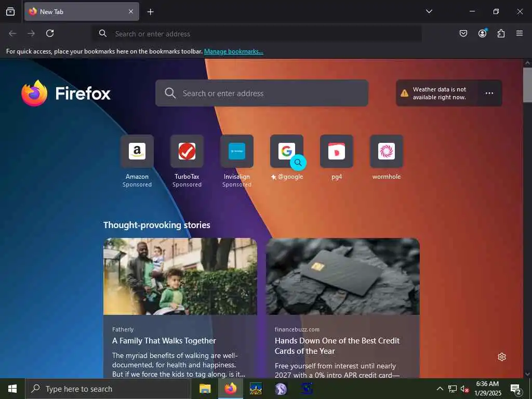Click the page vertical scrollbar thumb
Image resolution: width=532 pixels, height=399 pixels.
pos(528,85)
